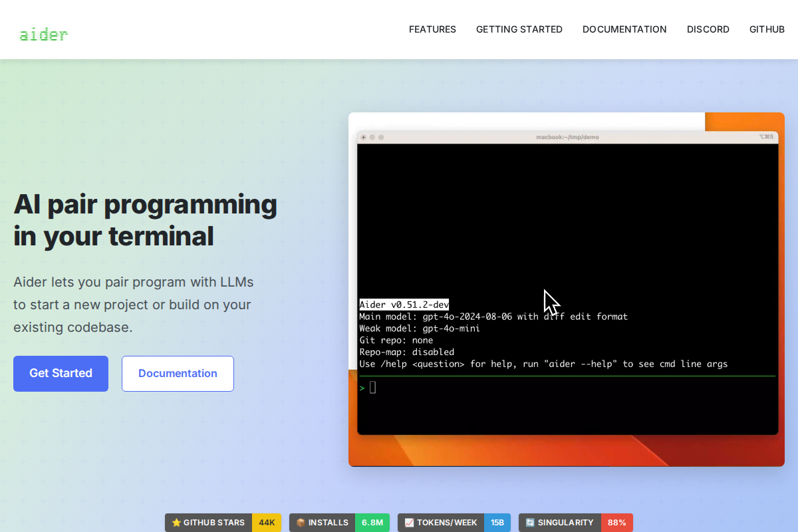Click the terminal prompt cursor in demo
The image size is (798, 532).
tap(373, 387)
